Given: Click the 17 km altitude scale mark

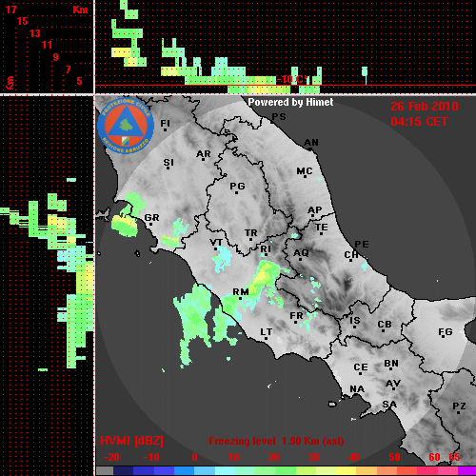Looking at the screenshot, I should point(10,10).
